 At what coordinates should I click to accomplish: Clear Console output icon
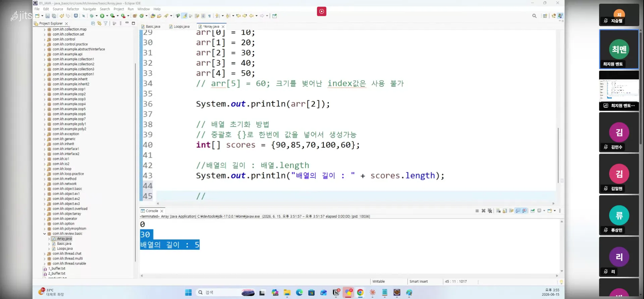(x=498, y=211)
